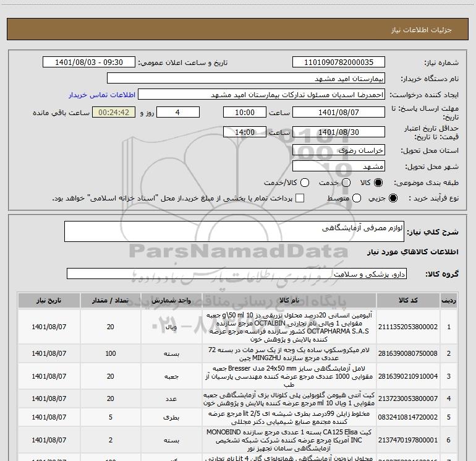Click the واحد شمارش column header
Screen dimensions: 476x461
(x=171, y=301)
